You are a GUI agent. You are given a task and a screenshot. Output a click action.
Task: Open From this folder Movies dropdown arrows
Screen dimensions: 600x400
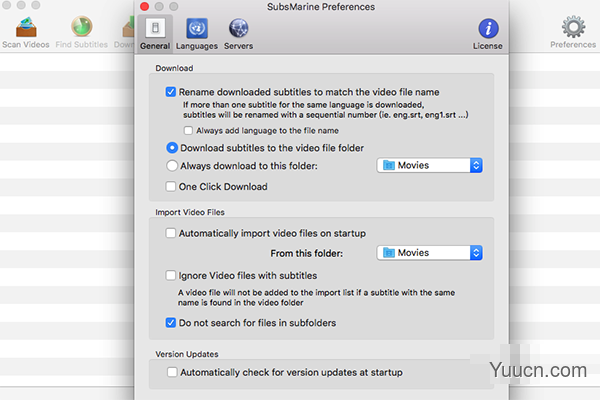(476, 253)
